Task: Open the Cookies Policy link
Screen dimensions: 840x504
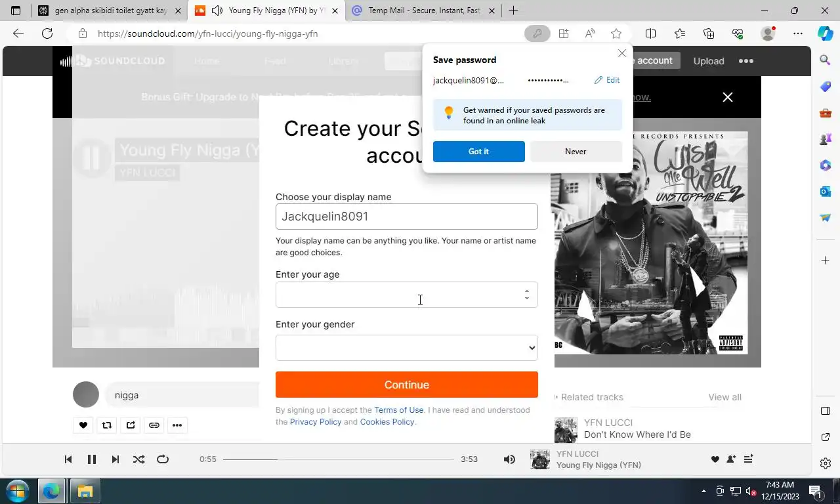Action: 387,422
